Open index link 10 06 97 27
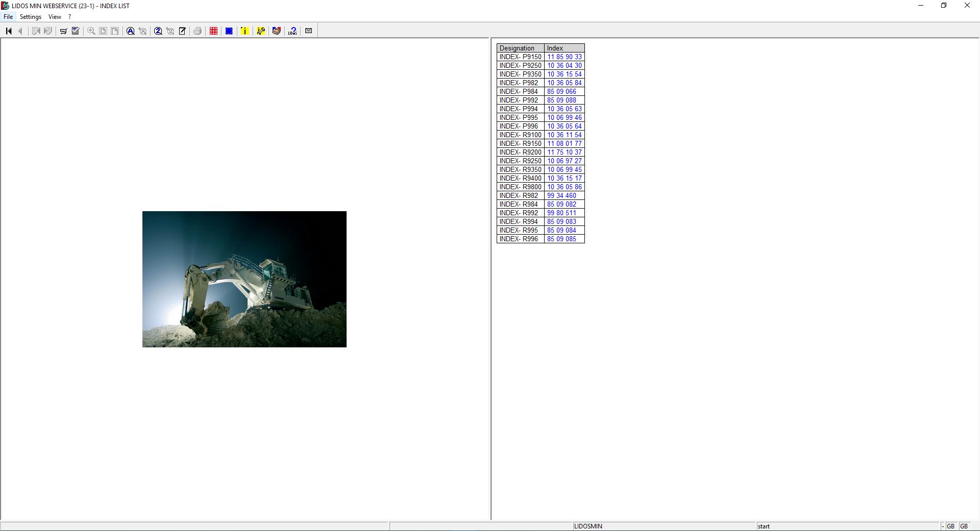 [x=565, y=161]
